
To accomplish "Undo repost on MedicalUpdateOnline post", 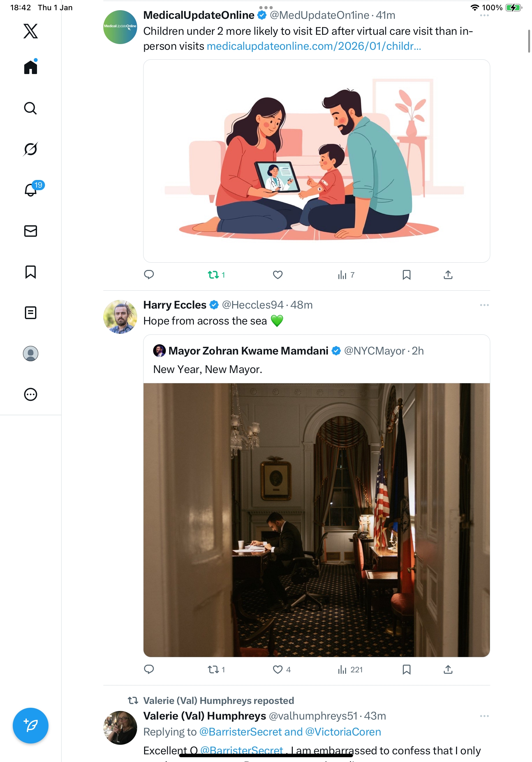I will tap(213, 275).
